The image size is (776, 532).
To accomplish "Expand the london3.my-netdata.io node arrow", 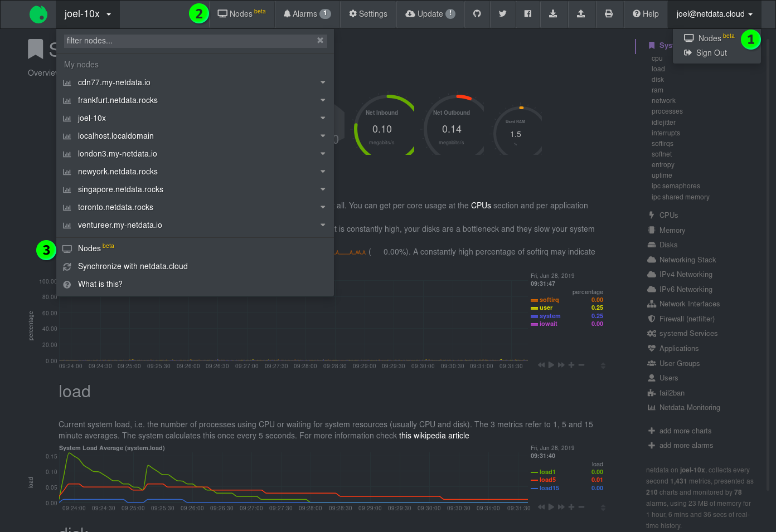I will coord(323,154).
